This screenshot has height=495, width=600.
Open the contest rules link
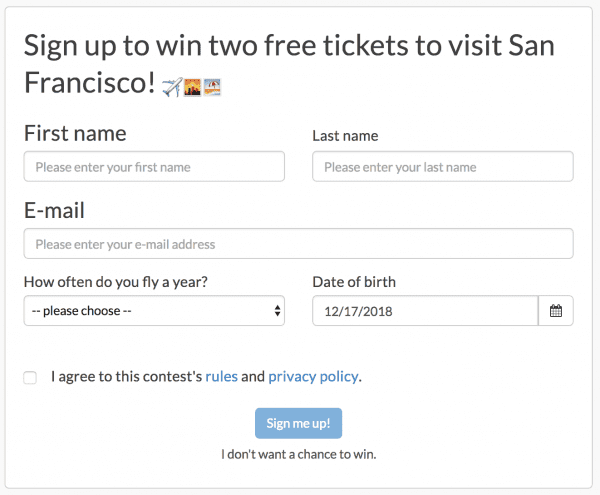[222, 376]
